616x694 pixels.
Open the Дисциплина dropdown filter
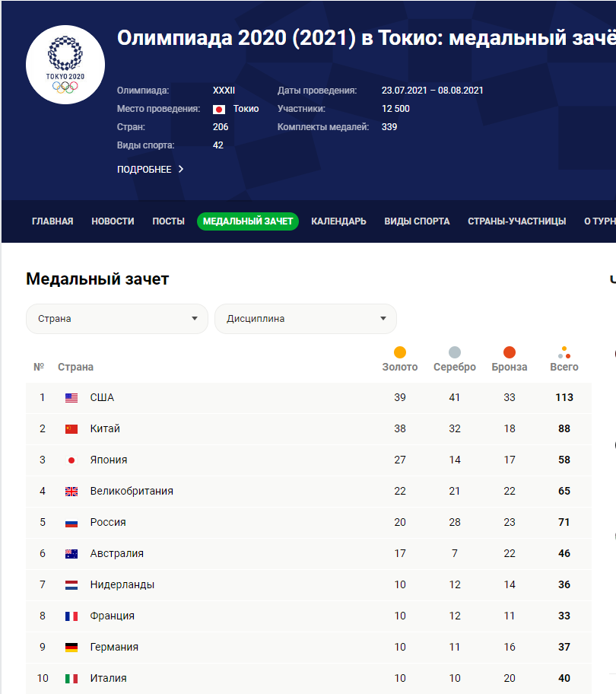click(306, 319)
